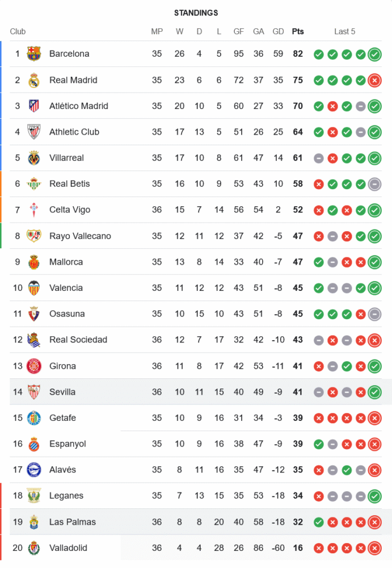The image size is (392, 568).
Task: Click Valladolid's latest loss result icon
Action: click(x=374, y=548)
